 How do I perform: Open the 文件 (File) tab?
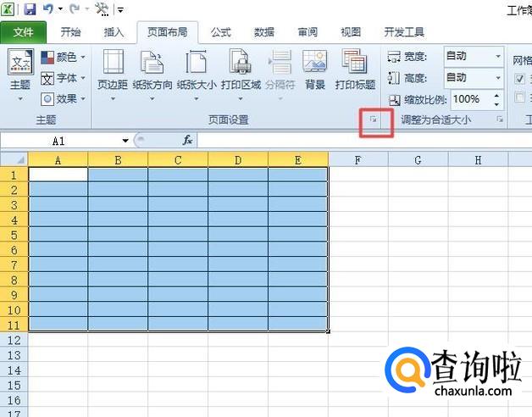click(x=24, y=32)
